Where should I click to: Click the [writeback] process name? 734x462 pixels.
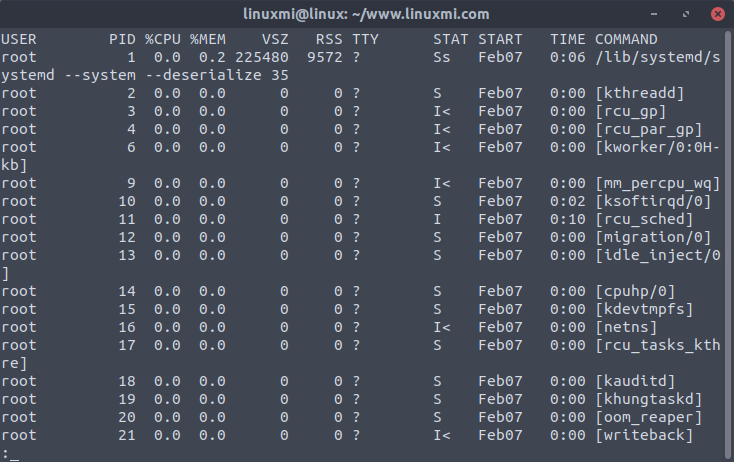644,435
